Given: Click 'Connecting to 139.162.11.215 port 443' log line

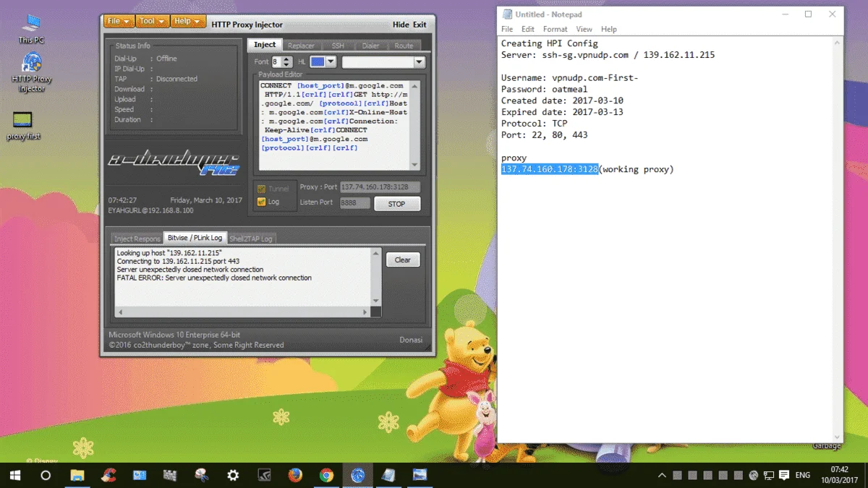Looking at the screenshot, I should pyautogui.click(x=178, y=261).
